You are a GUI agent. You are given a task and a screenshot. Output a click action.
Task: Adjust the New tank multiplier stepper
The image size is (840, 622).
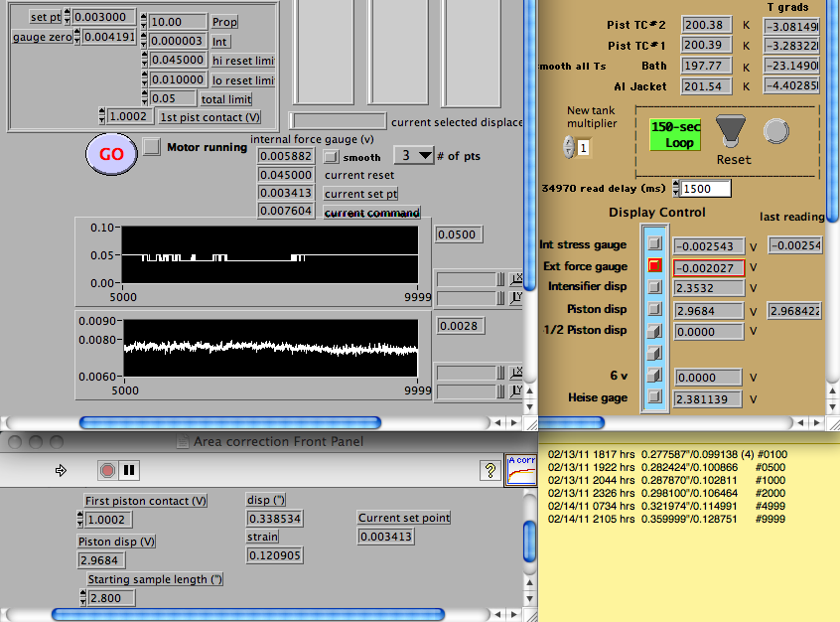click(568, 148)
